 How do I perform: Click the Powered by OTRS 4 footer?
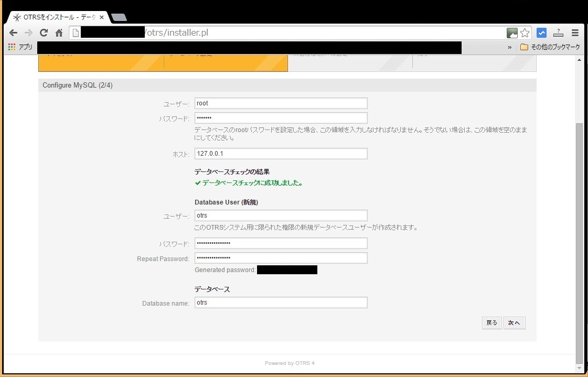(290, 363)
